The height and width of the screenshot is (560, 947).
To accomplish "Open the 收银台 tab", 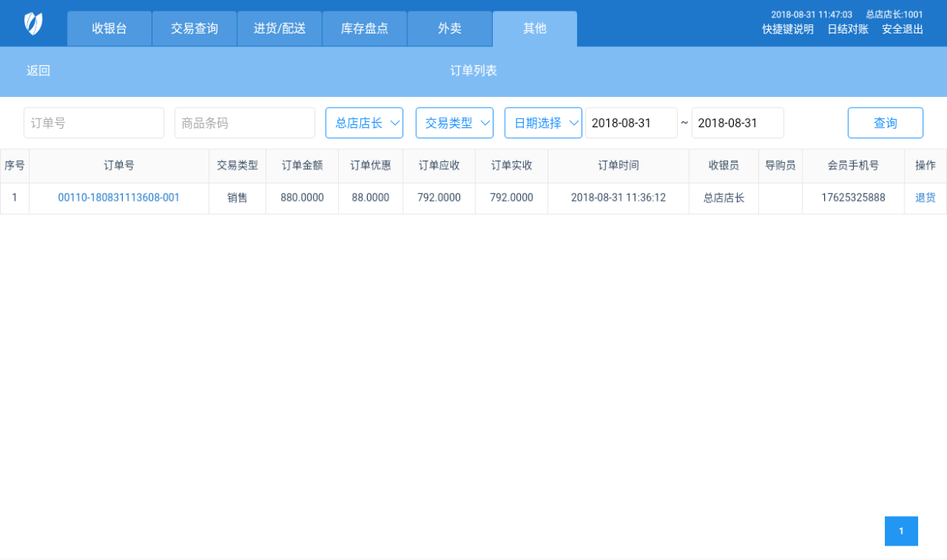I will (x=109, y=29).
